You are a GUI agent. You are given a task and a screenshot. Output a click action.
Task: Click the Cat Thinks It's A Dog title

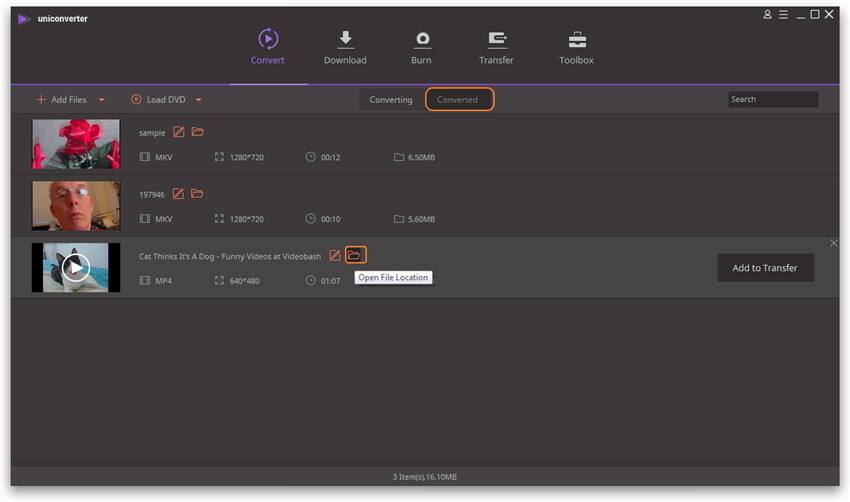pos(230,256)
